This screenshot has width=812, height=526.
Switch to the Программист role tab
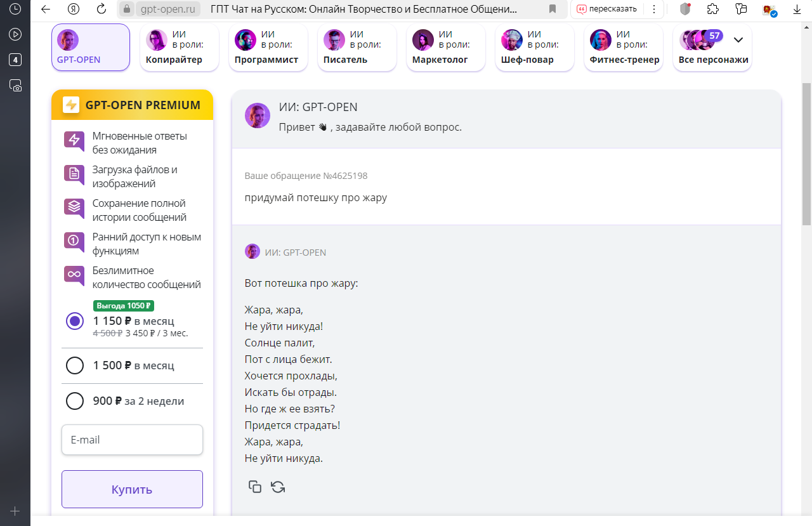(268, 48)
